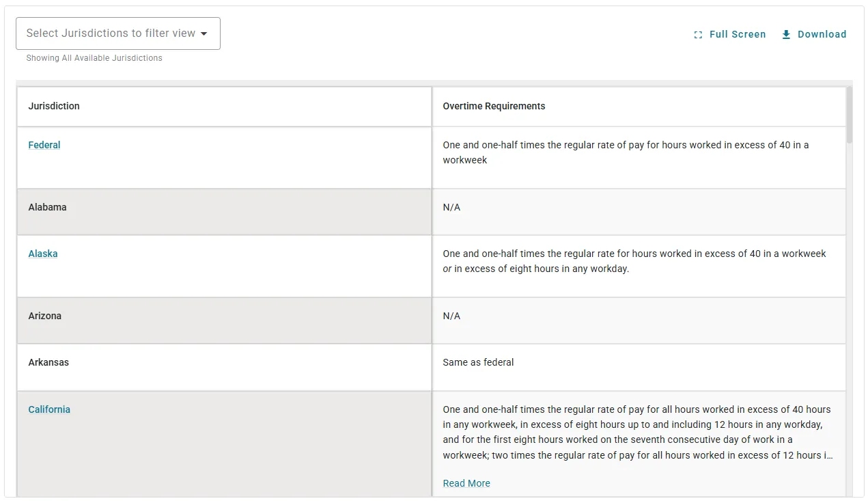Expand California text with Read More

(466, 483)
